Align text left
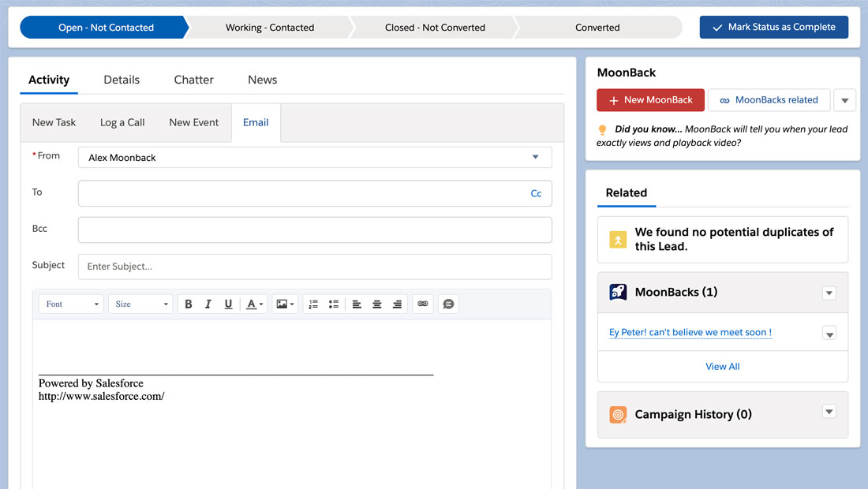This screenshot has height=489, width=868. tap(357, 304)
